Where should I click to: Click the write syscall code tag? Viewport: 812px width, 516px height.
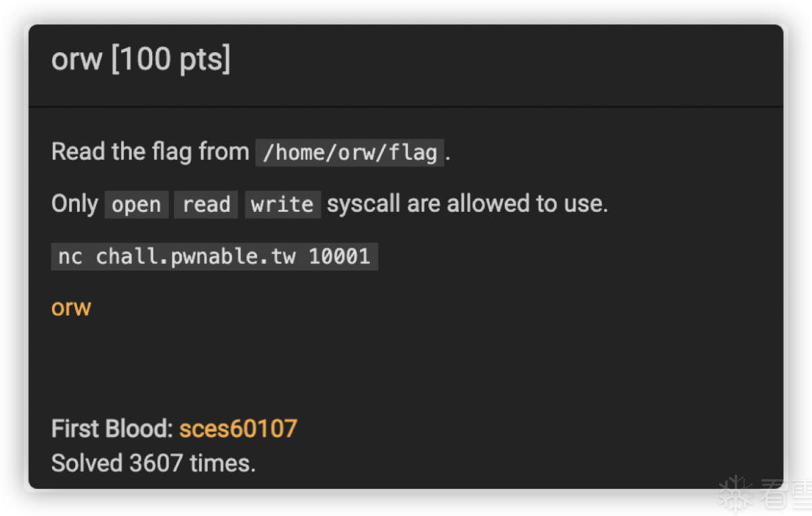tap(282, 205)
